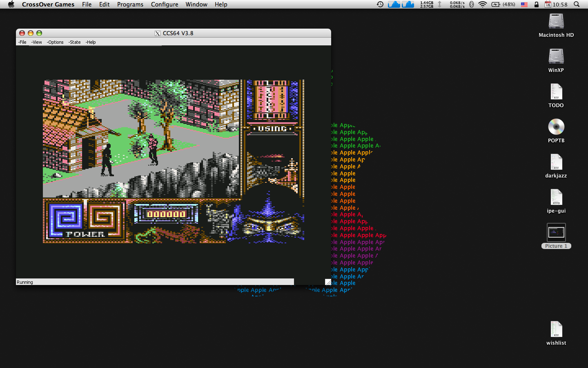Click the Bluetooth menu bar icon
588x368 pixels.
pyautogui.click(x=472, y=4)
